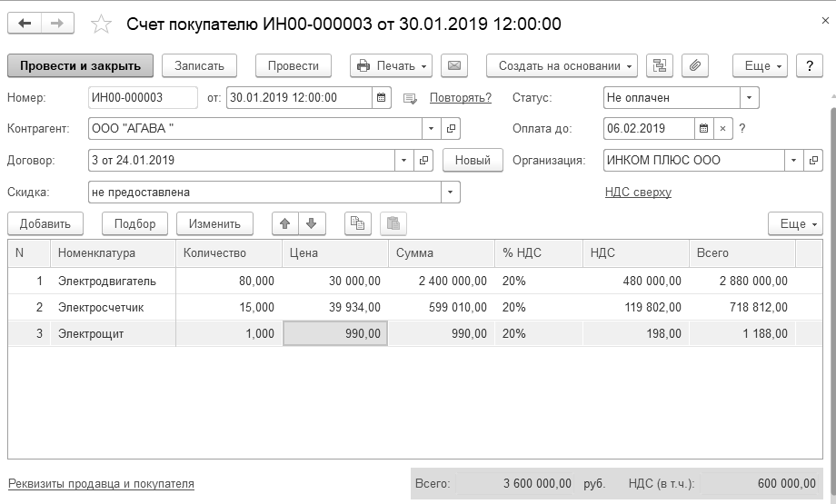This screenshot has height=504, width=836.
Task: Sort by Номенклатура column header
Action: 113,253
